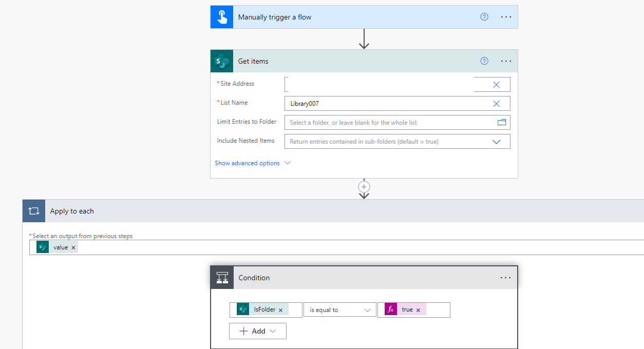Select the value dynamic content token

coord(57,247)
